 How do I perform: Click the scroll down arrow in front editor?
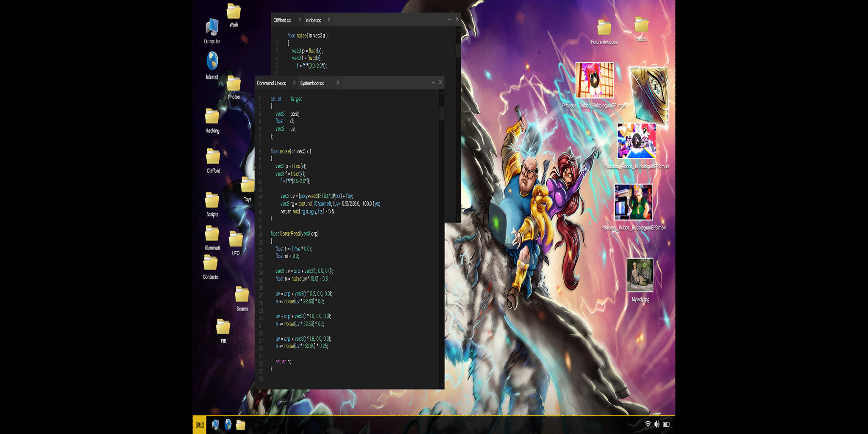pos(442,385)
